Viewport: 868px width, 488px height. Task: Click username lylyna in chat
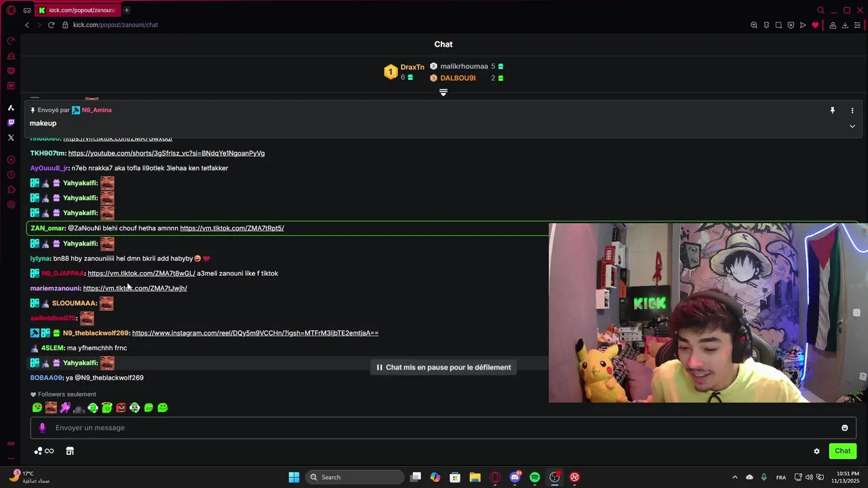pyautogui.click(x=40, y=258)
